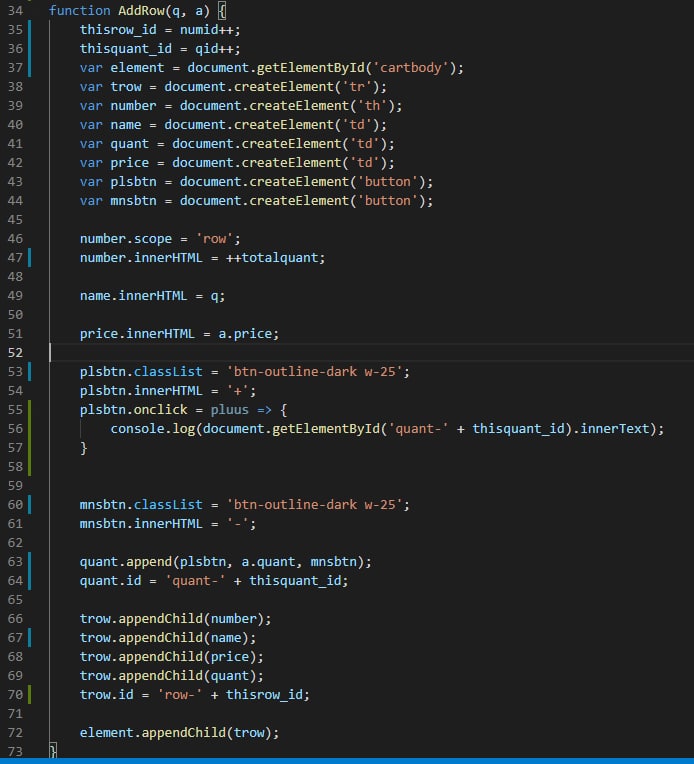The image size is (694, 764).
Task: Click '++totalquant' on line 47
Action: pos(272,258)
